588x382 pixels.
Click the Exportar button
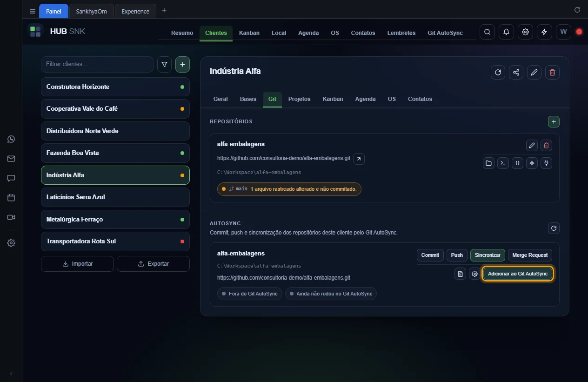(x=153, y=264)
